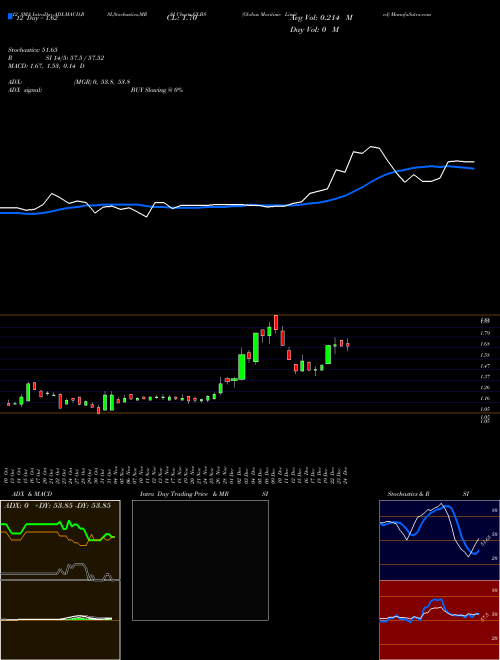Click the blue 12 Day SMA legend square

point(10,16)
